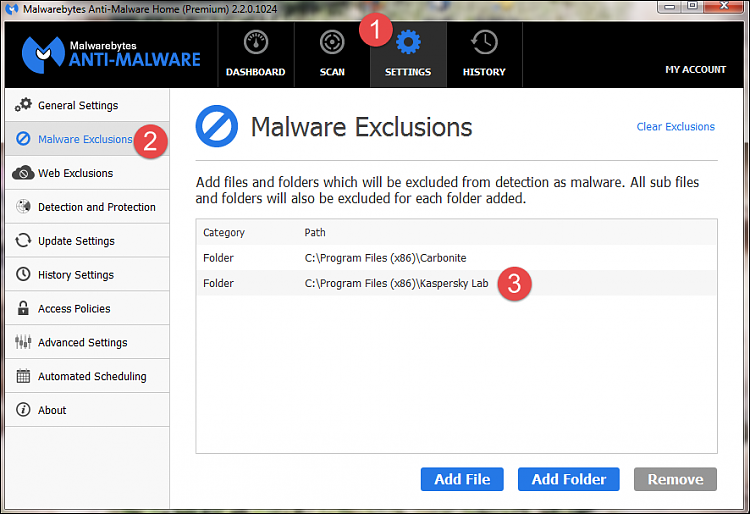Click the Access Policies padlock icon
Screen dimensions: 750x514
pyautogui.click(x=23, y=308)
